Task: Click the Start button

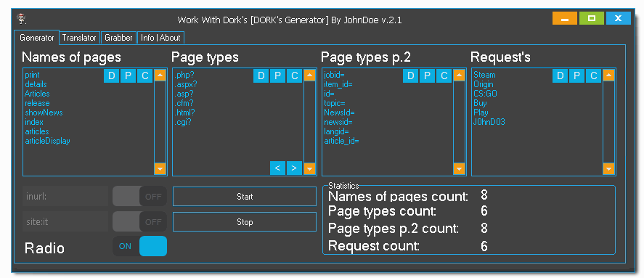Action: (x=245, y=197)
